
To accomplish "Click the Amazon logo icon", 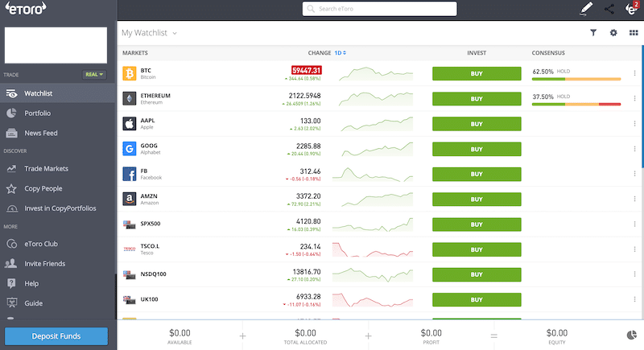I will click(130, 199).
